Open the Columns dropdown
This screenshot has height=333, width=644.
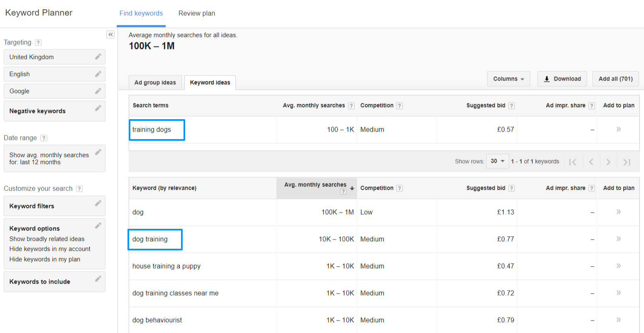pyautogui.click(x=508, y=78)
